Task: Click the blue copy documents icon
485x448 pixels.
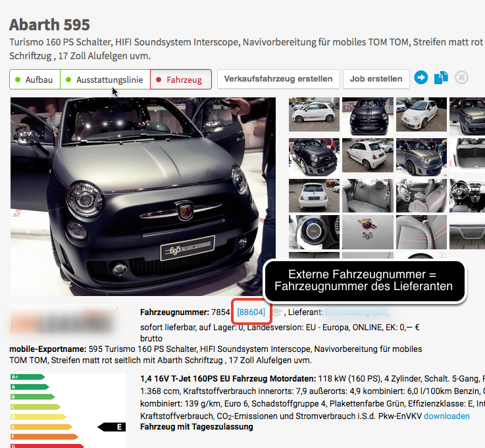Action: pyautogui.click(x=441, y=78)
